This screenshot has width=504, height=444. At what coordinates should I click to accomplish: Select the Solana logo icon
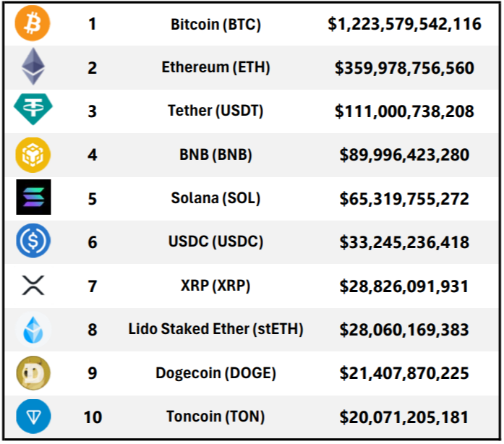(x=33, y=198)
